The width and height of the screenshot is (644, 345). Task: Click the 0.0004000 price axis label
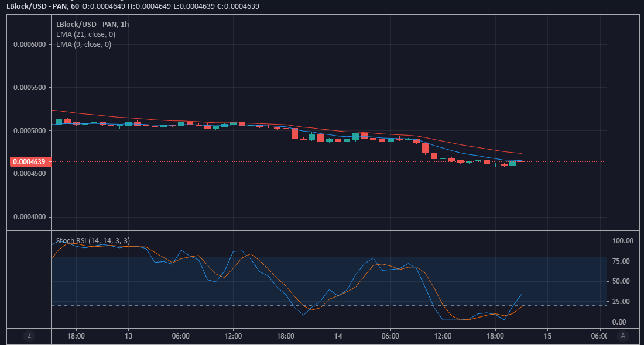pyautogui.click(x=30, y=217)
